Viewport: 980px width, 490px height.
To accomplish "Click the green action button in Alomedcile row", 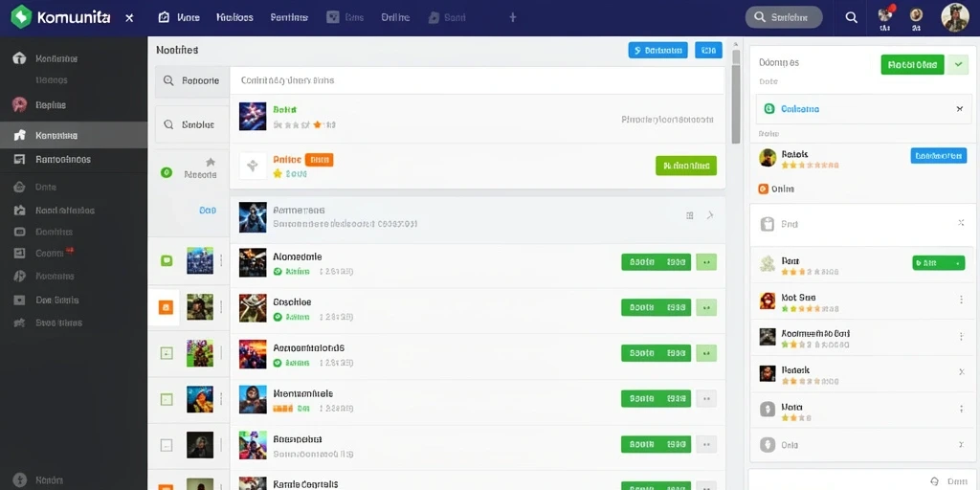I will pos(657,262).
